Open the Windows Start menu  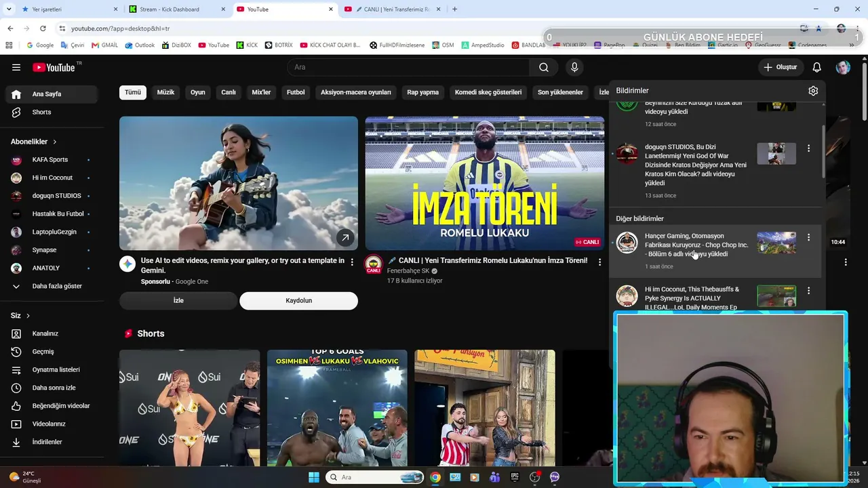(314, 477)
